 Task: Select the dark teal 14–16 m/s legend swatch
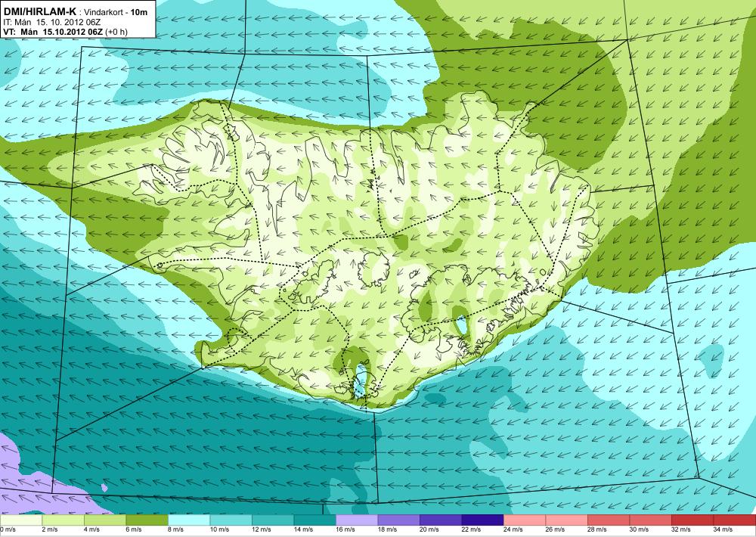pyautogui.click(x=314, y=520)
